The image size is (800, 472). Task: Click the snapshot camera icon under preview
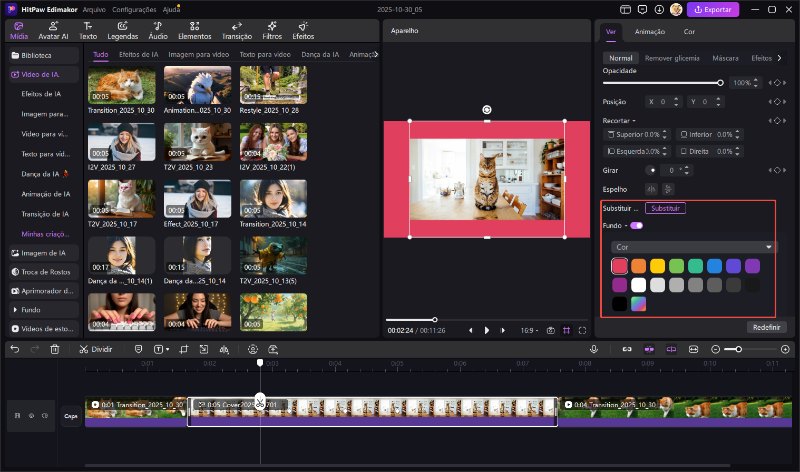pos(551,331)
